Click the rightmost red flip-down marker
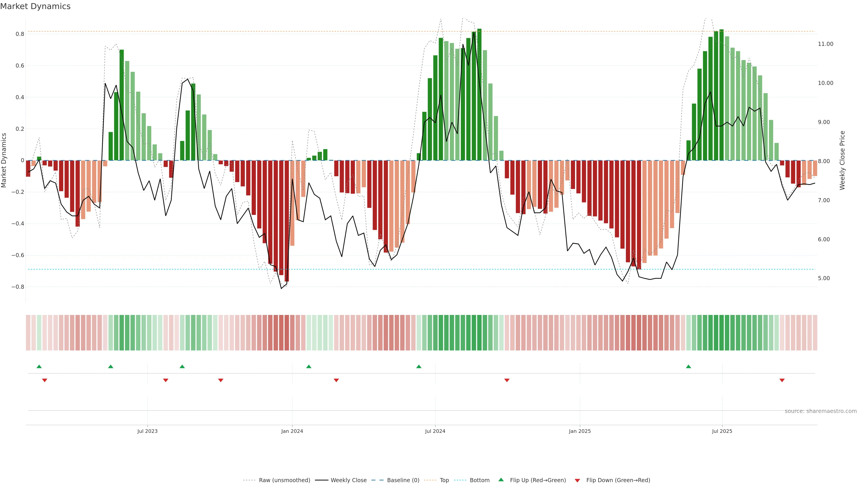Viewport: 868px width, 488px height. (x=782, y=380)
